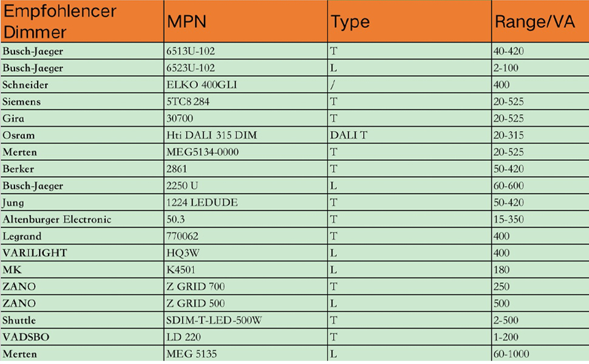Screen dimensions: 589x364
Task: Select the Type column header
Action: coord(409,21)
